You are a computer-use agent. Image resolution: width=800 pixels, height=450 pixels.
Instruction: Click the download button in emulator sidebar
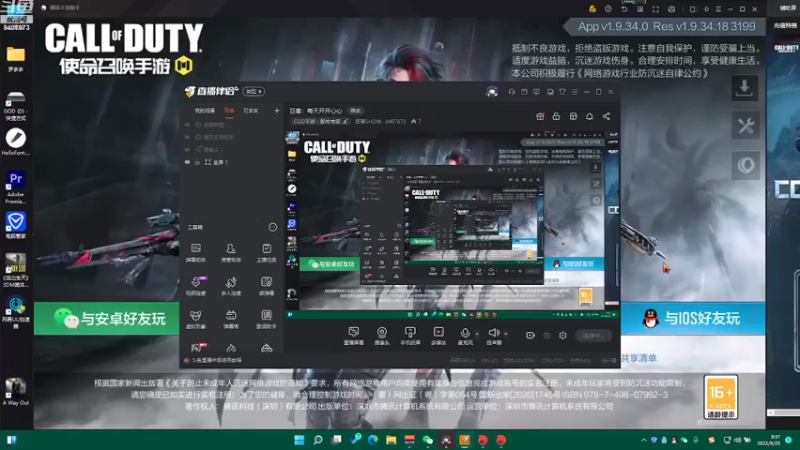click(x=745, y=88)
